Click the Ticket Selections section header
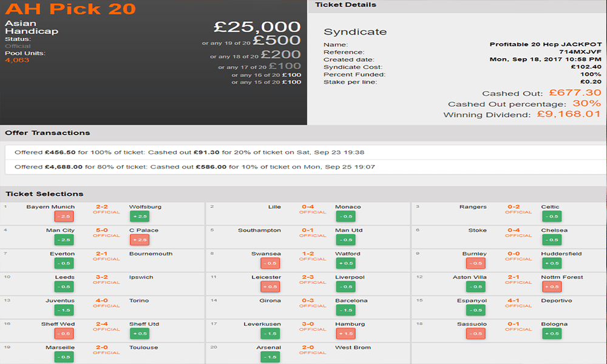Screen dimensions: 607x364 click(44, 194)
